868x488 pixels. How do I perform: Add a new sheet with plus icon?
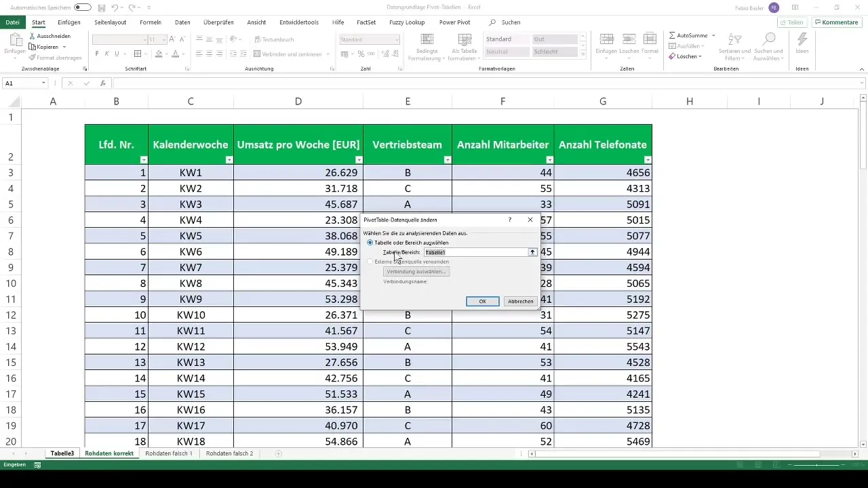click(279, 453)
